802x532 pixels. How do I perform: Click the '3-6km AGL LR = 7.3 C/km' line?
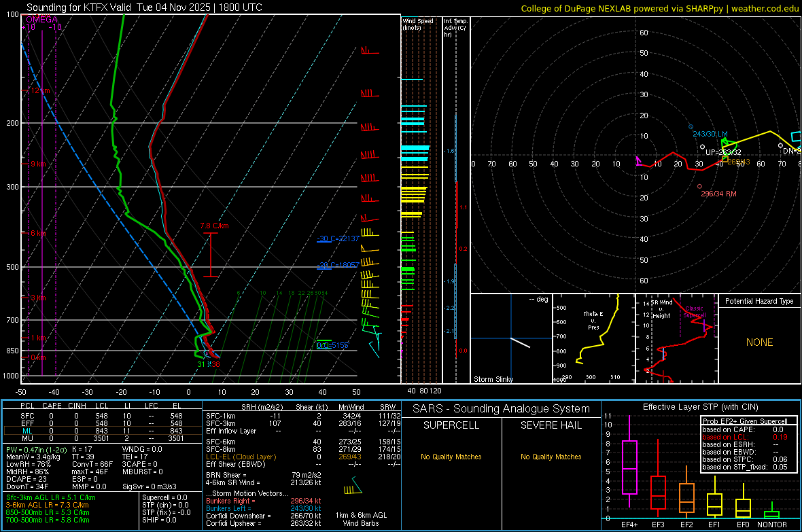click(x=47, y=505)
